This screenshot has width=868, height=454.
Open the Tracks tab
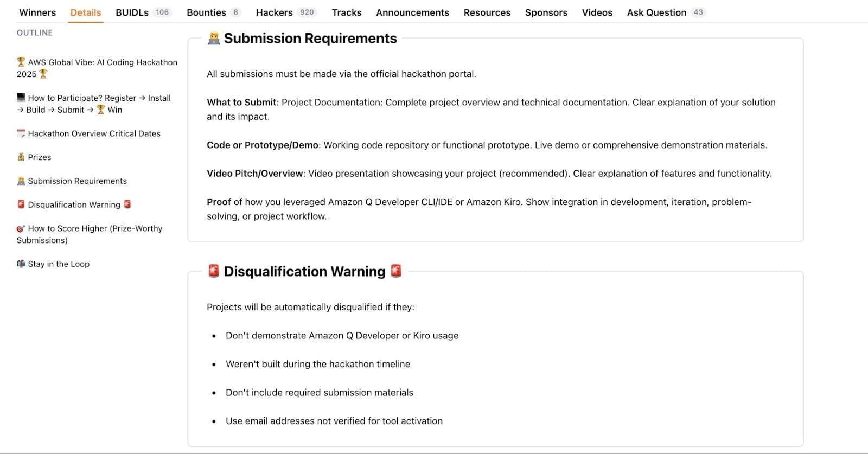[347, 12]
